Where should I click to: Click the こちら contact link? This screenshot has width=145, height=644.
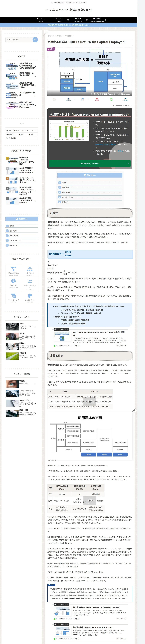(120, 151)
